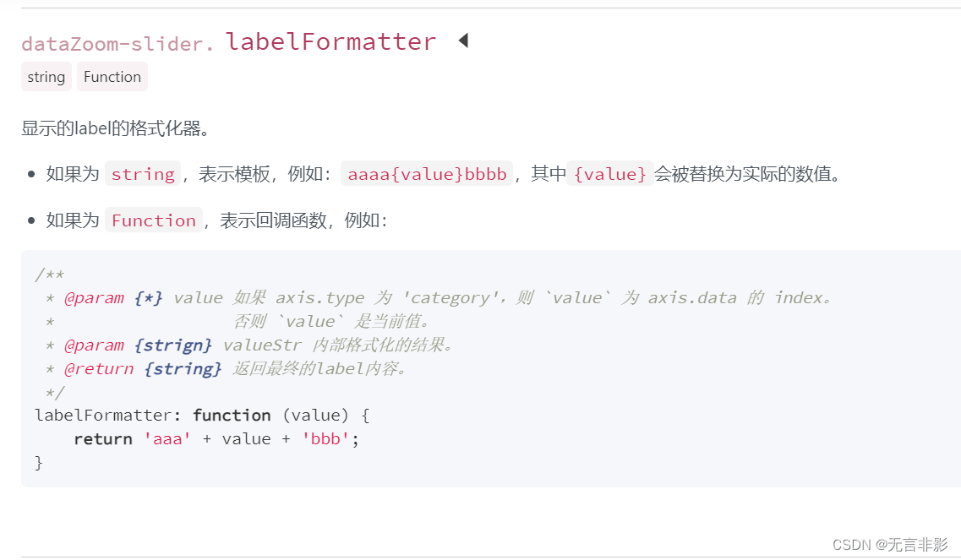The width and height of the screenshot is (961, 560).
Task: Click the standalone {value} inline code
Action: [609, 174]
